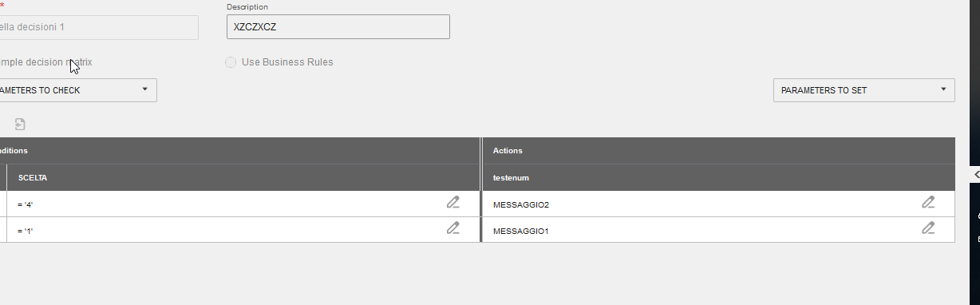Screen dimensions: 980x305
Task: Open the PARAMETERS TO SET dropdown
Action: click(x=863, y=90)
